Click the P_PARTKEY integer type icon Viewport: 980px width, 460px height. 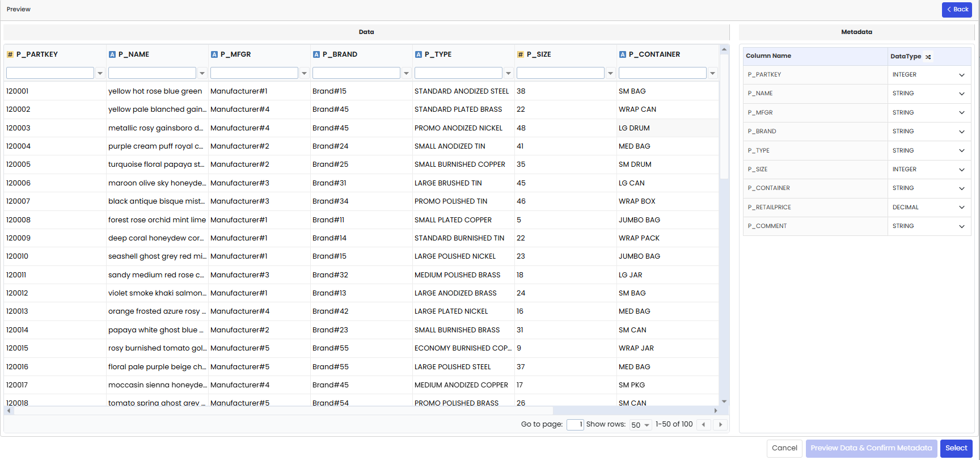pos(10,54)
